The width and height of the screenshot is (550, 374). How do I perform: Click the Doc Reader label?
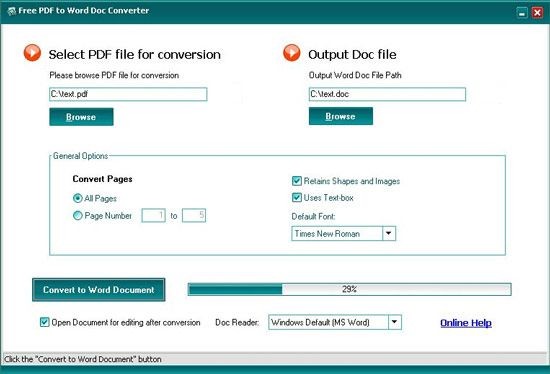point(237,322)
